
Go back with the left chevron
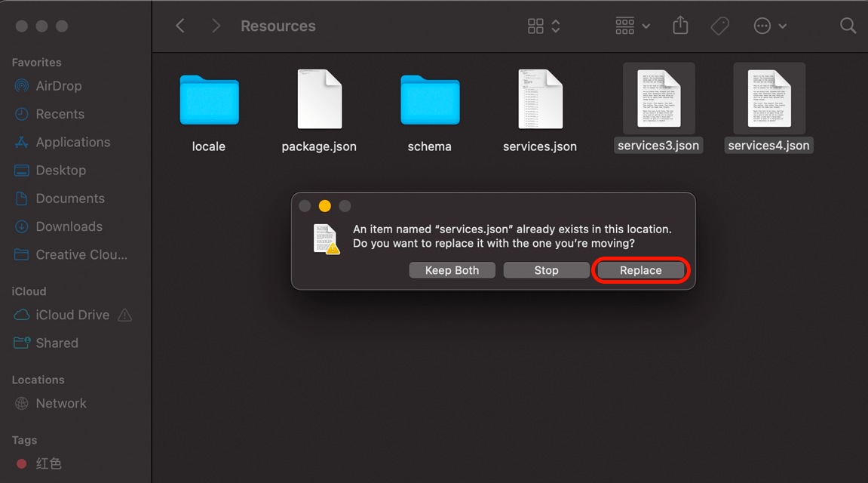(180, 26)
